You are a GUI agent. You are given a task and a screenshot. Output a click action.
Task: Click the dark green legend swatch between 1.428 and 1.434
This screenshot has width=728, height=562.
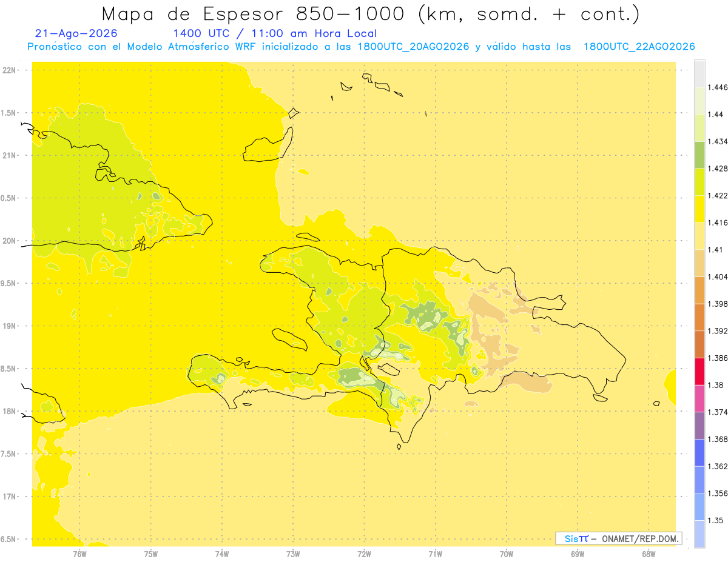coord(699,155)
